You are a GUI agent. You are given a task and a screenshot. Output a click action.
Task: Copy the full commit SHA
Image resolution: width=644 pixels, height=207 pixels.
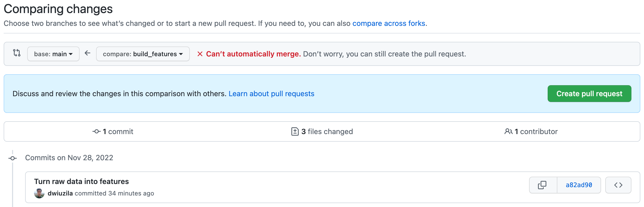coord(542,185)
